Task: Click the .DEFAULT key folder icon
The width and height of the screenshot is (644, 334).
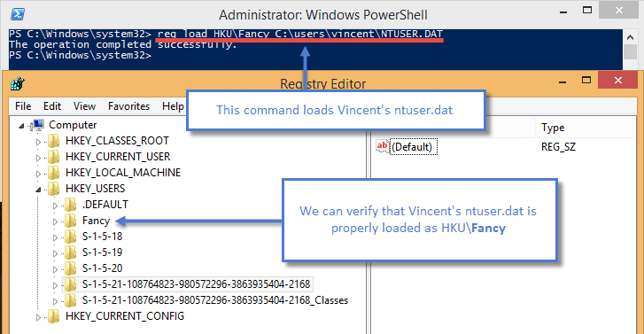Action: tap(70, 205)
